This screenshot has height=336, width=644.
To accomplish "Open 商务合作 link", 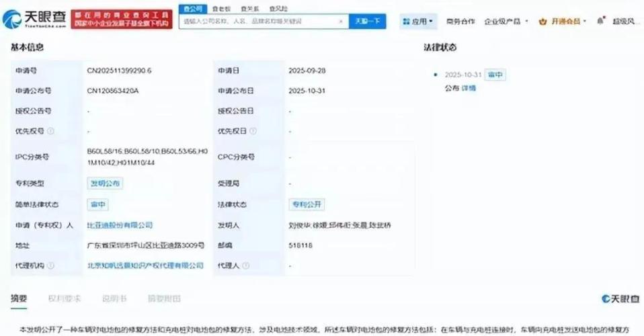I will click(x=460, y=22).
